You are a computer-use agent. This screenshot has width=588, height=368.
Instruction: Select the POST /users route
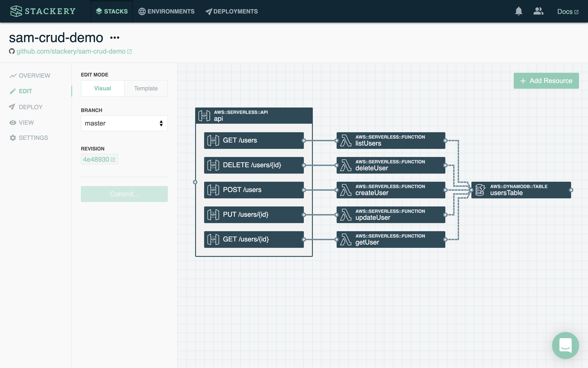coord(254,190)
